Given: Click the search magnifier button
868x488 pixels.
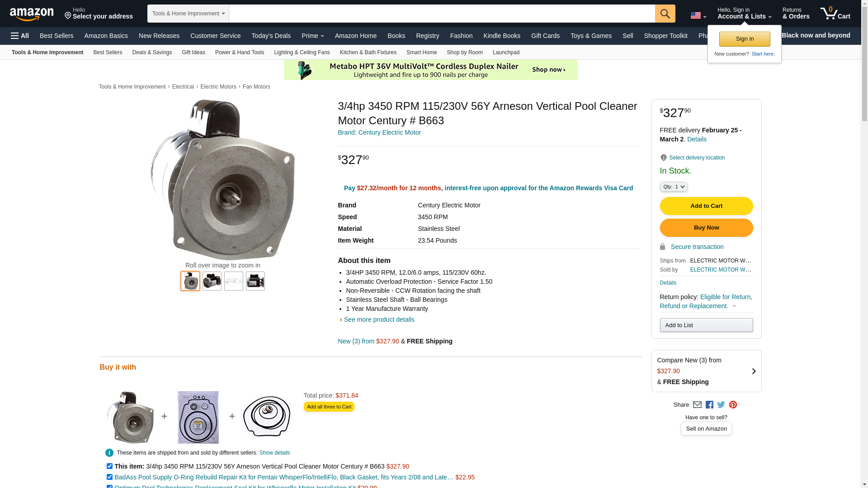Looking at the screenshot, I should coord(665,14).
